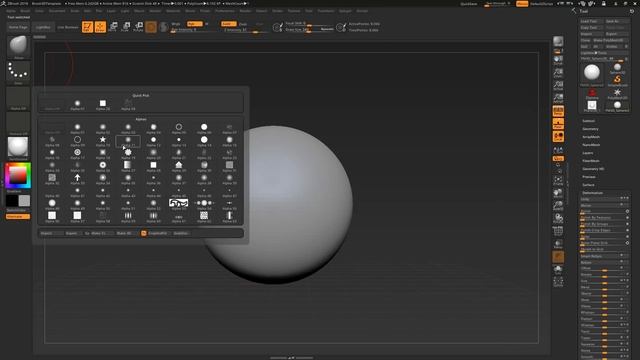640x360 pixels.
Task: Open the Alpha menu
Action: 11,11
